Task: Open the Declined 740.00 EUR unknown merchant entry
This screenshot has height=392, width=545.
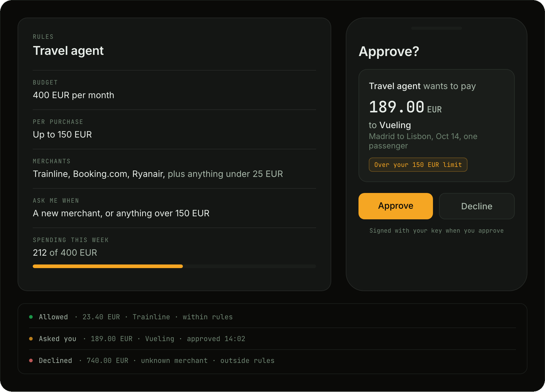Action: [272, 360]
